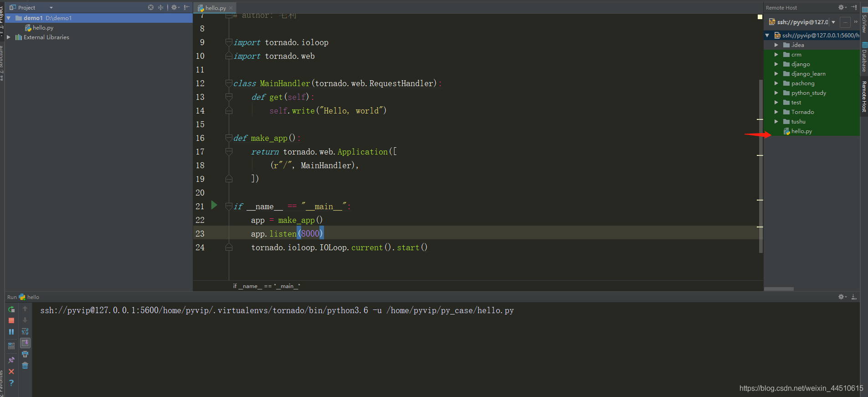Clear all console output with trash icon
The height and width of the screenshot is (397, 868).
pos(25,366)
